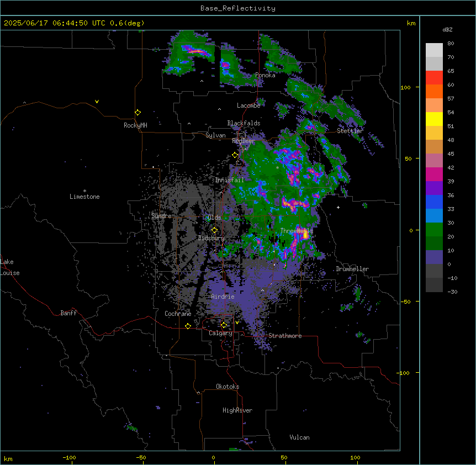Click the Strathmore town label
Viewport: 476px width, 465px height.
coord(285,336)
